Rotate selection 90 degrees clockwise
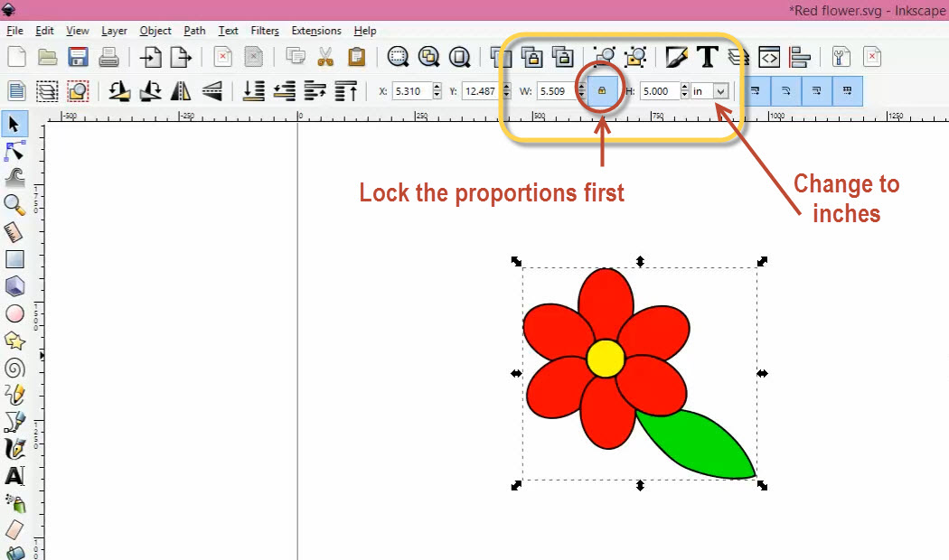949x560 pixels. point(150,91)
